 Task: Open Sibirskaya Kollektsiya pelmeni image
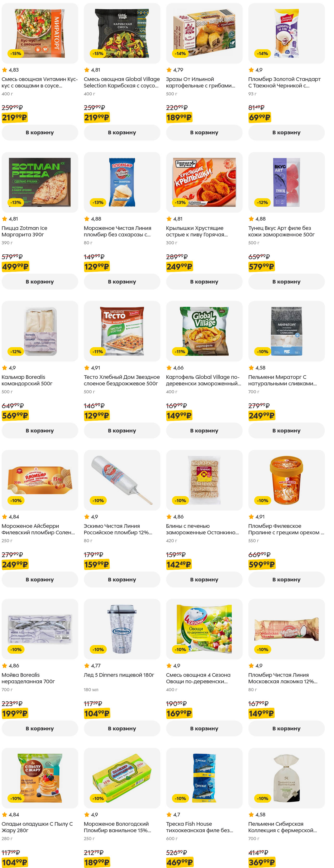[x=286, y=778]
